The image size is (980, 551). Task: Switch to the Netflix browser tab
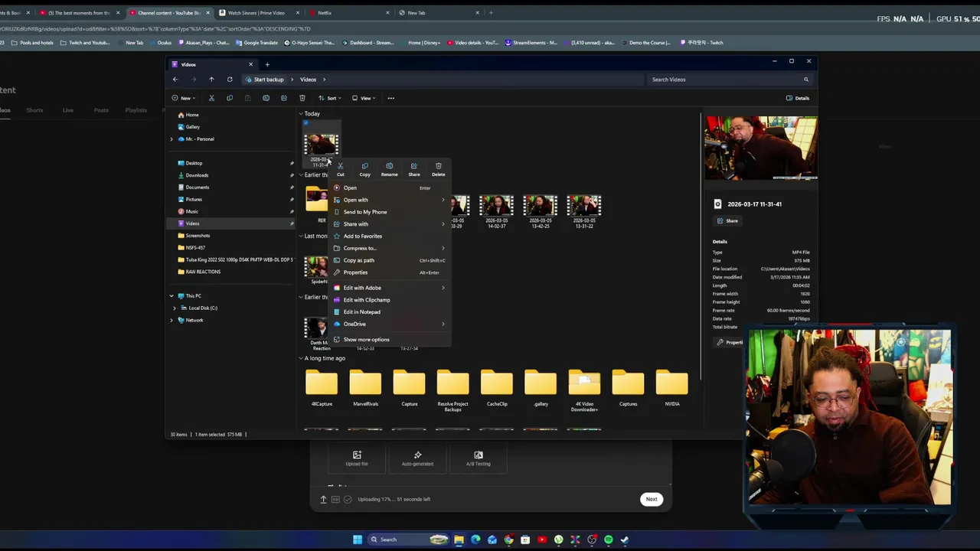pos(348,13)
